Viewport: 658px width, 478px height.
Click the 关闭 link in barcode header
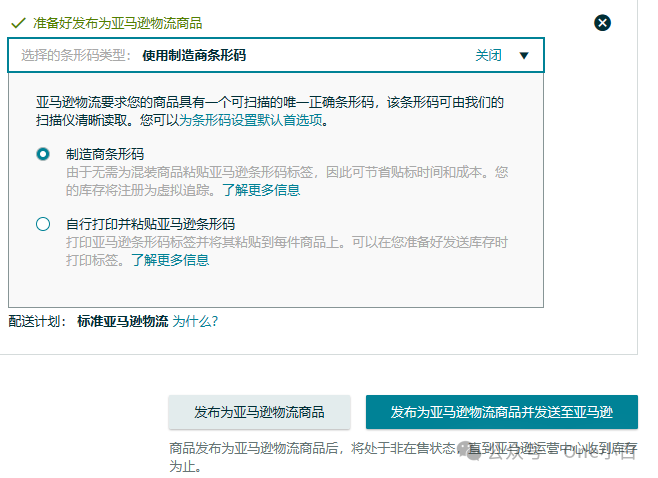click(488, 55)
